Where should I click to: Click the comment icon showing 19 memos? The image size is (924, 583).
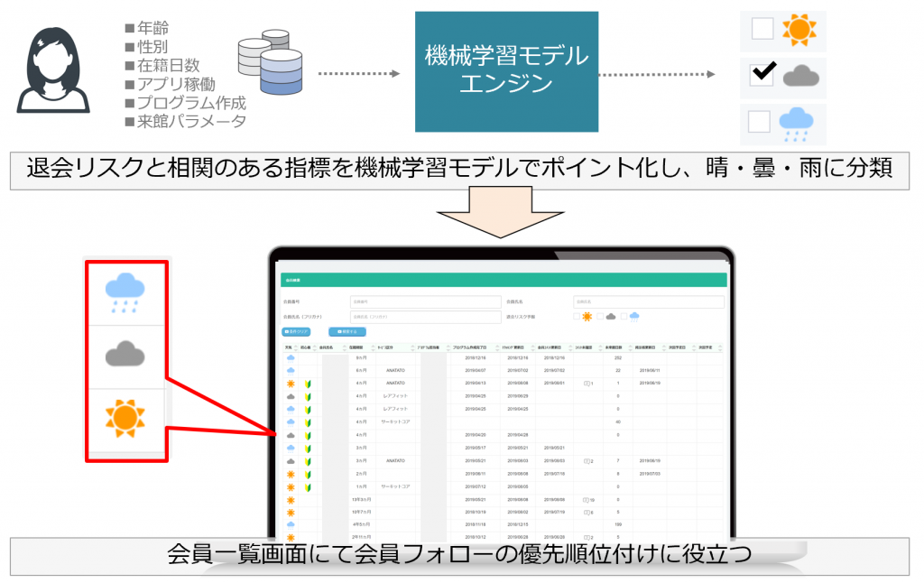(x=587, y=498)
